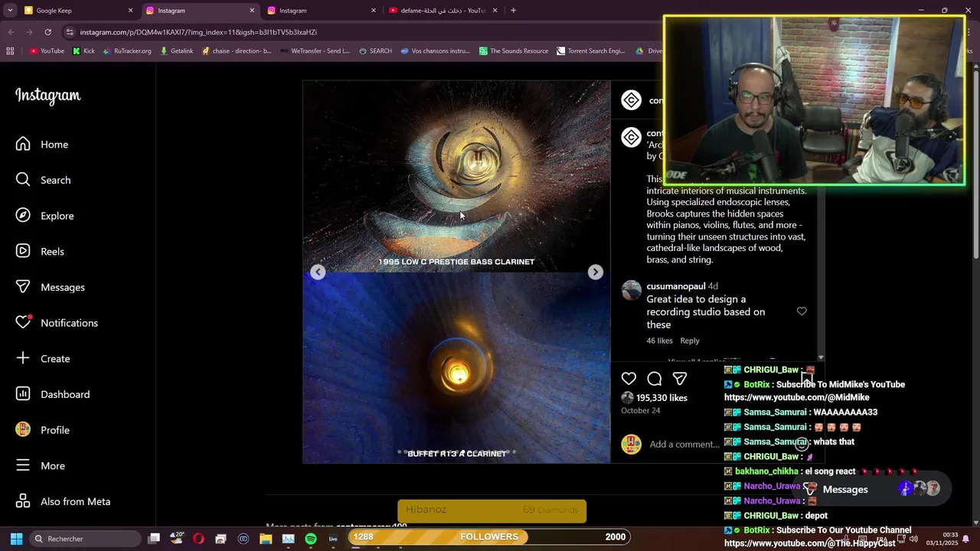Open cusumanopaul's profile link

[676, 286]
